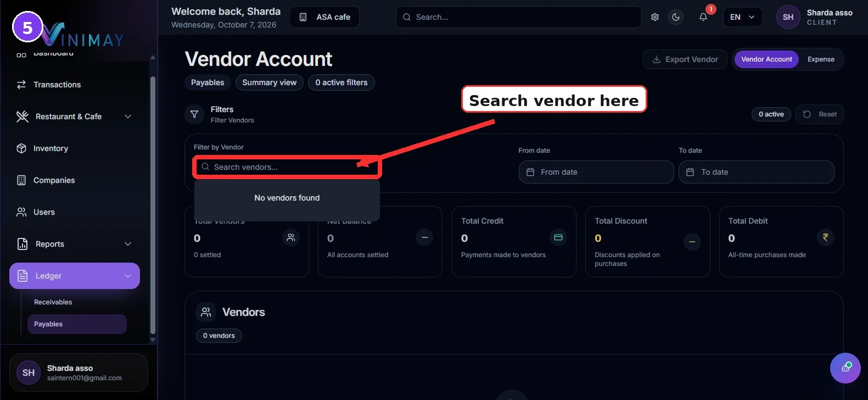Switch to the Expense tab
The width and height of the screenshot is (868, 400).
(821, 59)
